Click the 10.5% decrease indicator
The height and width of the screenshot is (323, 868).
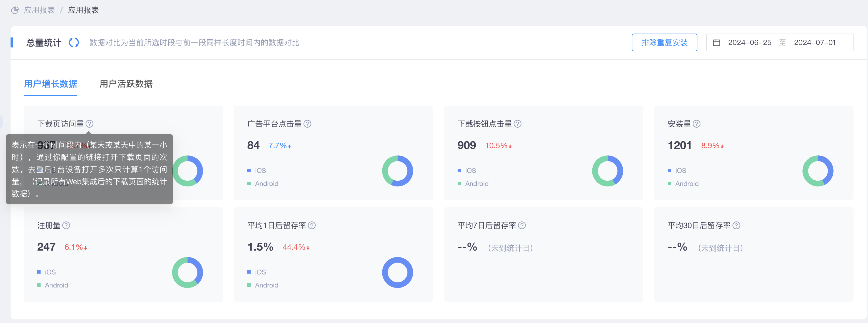coord(498,146)
